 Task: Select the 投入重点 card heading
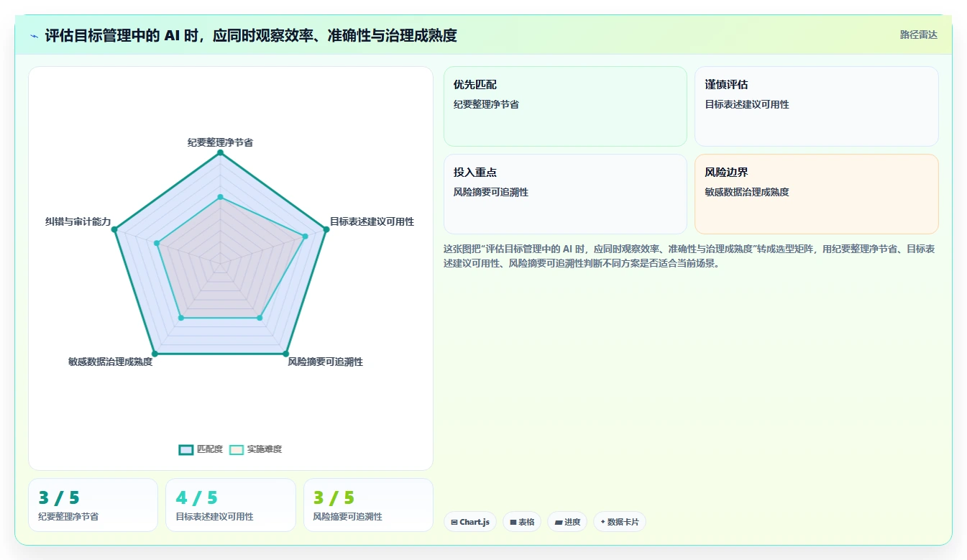(x=475, y=173)
